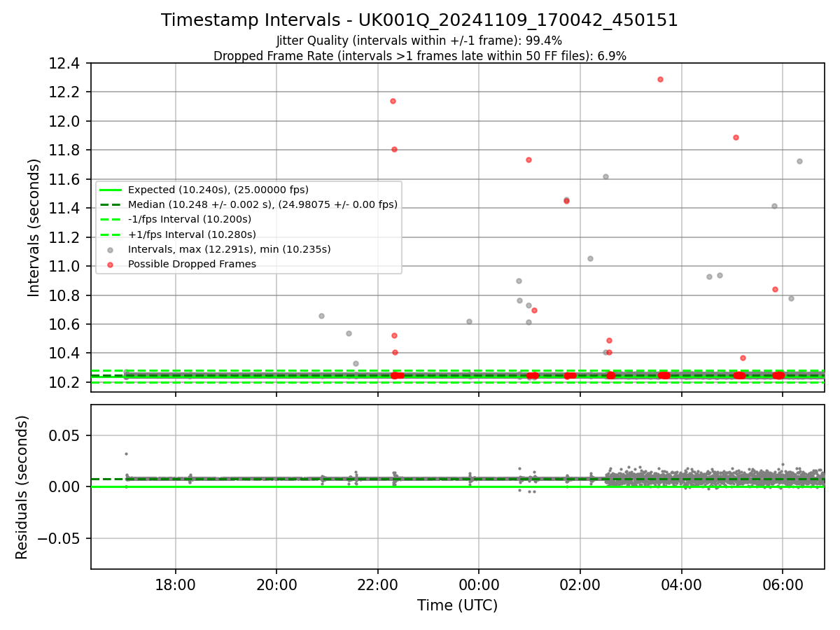The image size is (840, 630).
Task: Click legend entry '-1/fps Interval (10.200s)'
Action: 190,219
